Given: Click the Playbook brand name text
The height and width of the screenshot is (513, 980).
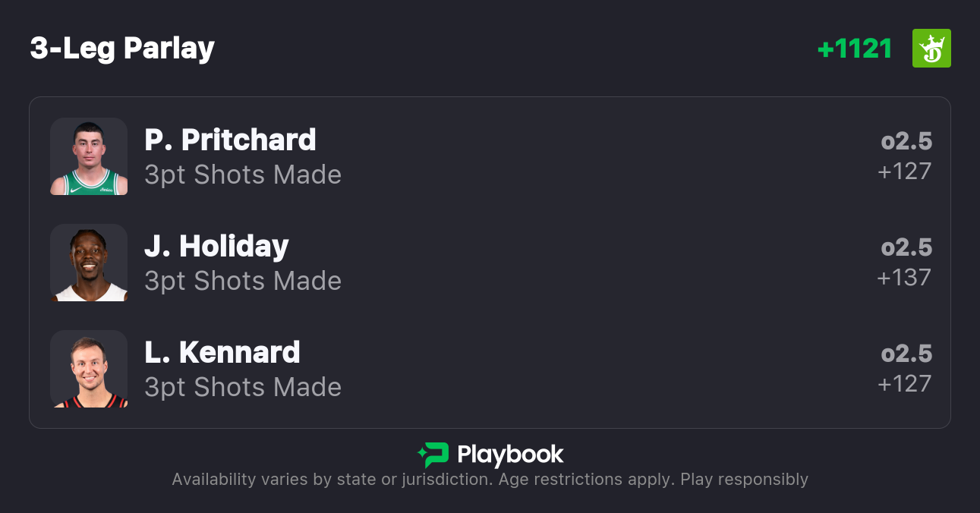Looking at the screenshot, I should [510, 455].
